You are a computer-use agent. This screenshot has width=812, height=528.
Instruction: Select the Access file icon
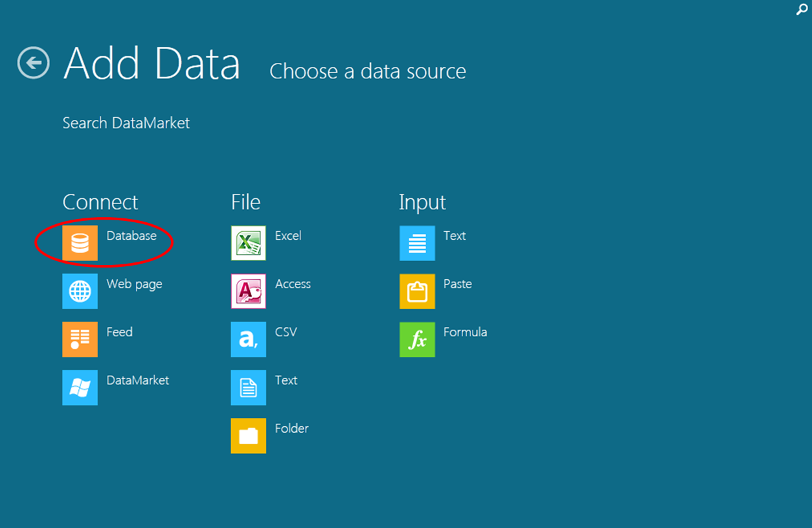(x=248, y=291)
